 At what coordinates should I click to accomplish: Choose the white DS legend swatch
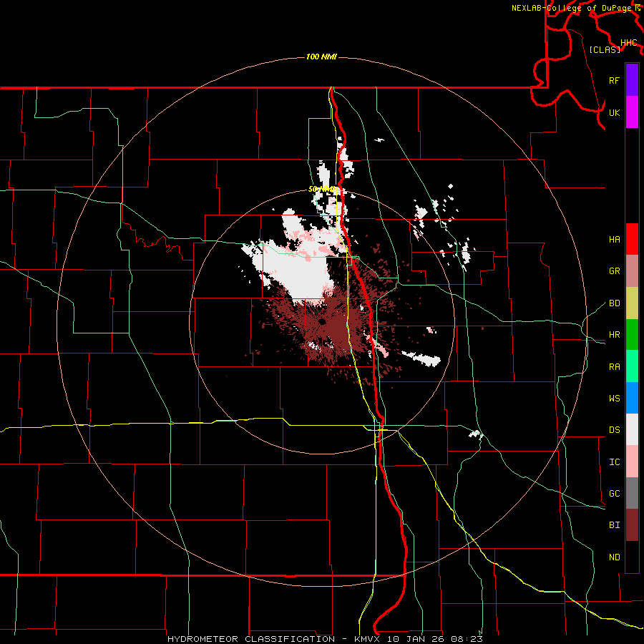click(632, 429)
